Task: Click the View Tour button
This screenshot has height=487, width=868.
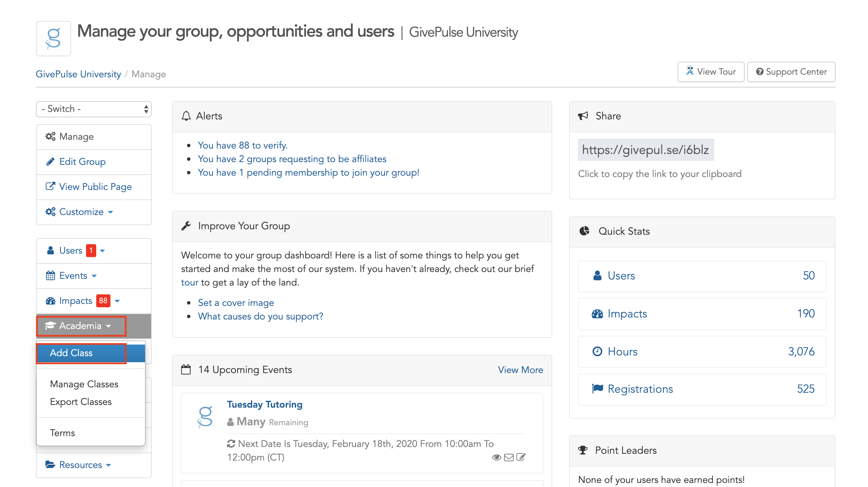Action: tap(711, 72)
